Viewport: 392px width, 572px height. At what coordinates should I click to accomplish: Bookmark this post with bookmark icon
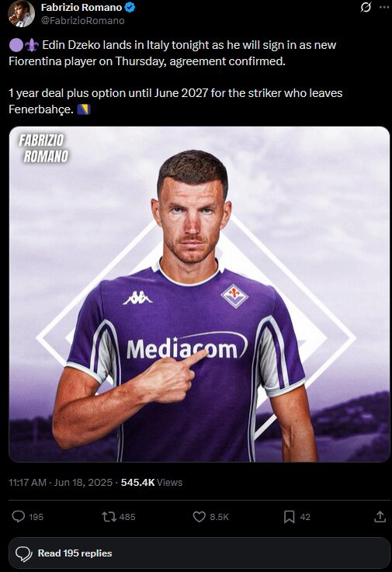coord(290,517)
